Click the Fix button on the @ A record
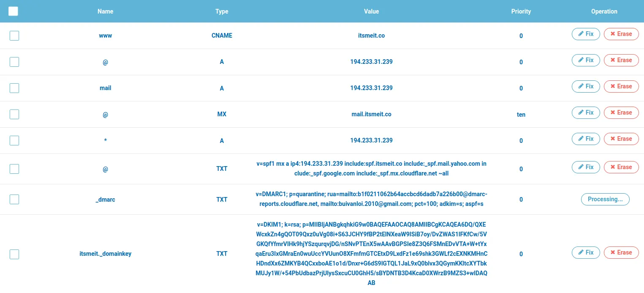 (x=586, y=60)
